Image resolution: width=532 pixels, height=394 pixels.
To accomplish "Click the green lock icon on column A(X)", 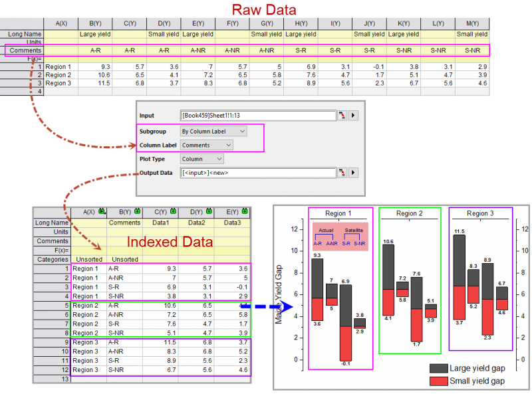I will (101, 212).
